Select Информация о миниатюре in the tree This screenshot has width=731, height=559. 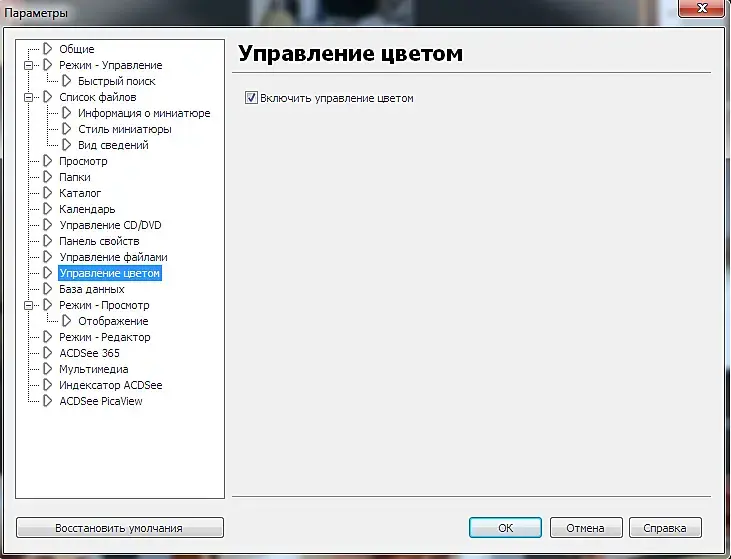pyautogui.click(x=144, y=113)
